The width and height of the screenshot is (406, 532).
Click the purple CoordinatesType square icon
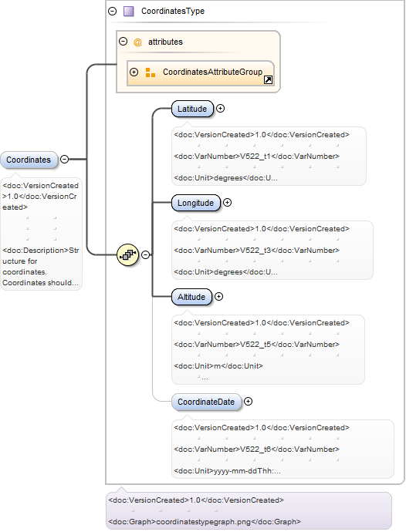tap(128, 12)
